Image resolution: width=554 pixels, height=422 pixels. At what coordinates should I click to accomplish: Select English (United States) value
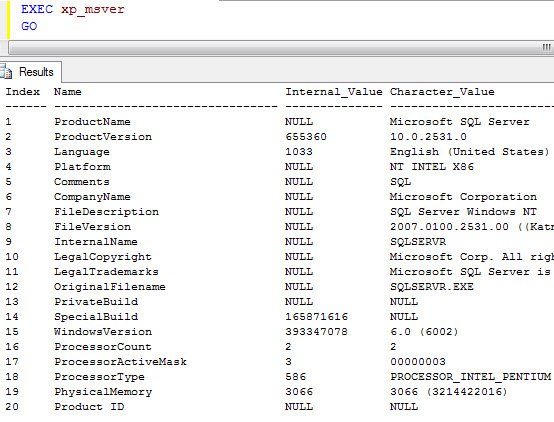(x=470, y=152)
